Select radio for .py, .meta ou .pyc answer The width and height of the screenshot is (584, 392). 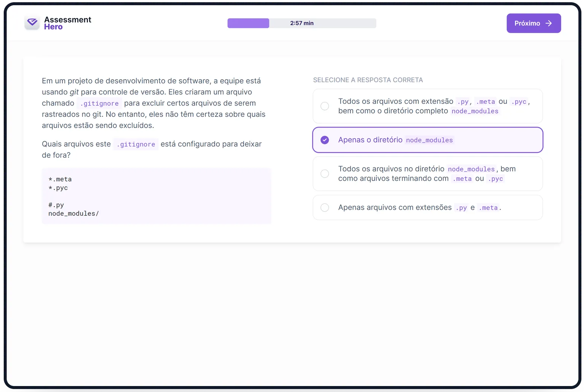click(x=325, y=106)
